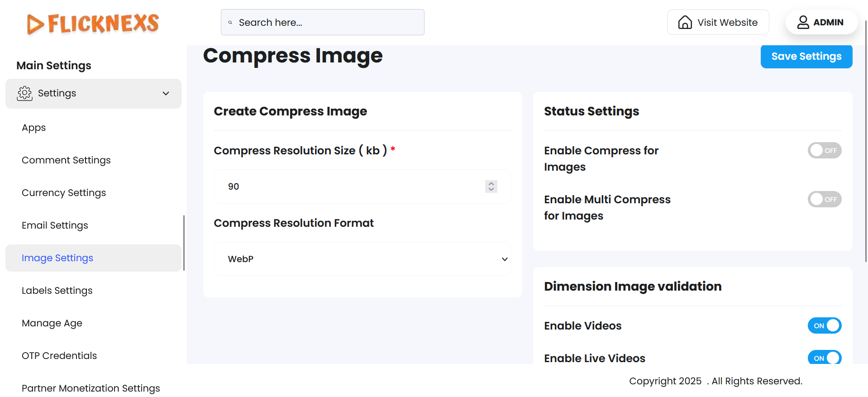Select Labels Settings in the sidebar
This screenshot has width=868, height=397.
57,291
